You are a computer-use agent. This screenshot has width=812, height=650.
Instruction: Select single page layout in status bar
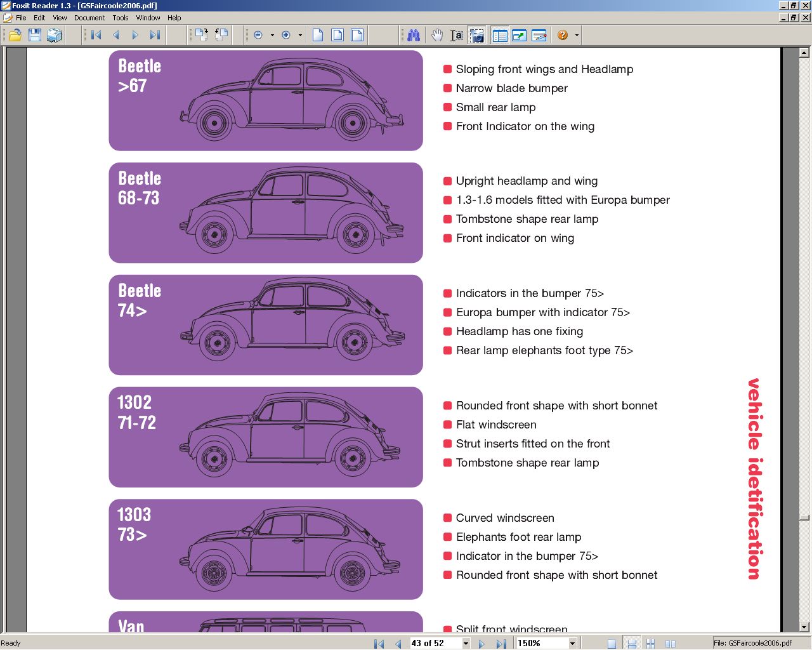[x=612, y=644]
